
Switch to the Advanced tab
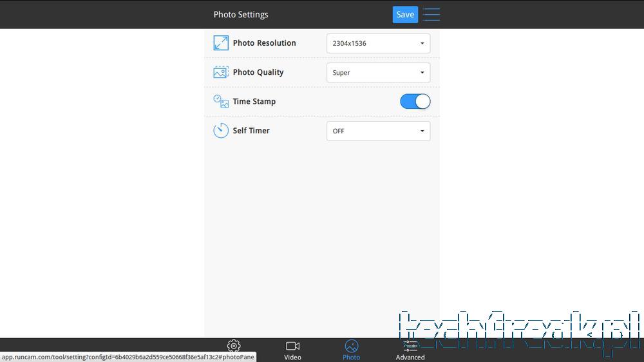coord(410,350)
